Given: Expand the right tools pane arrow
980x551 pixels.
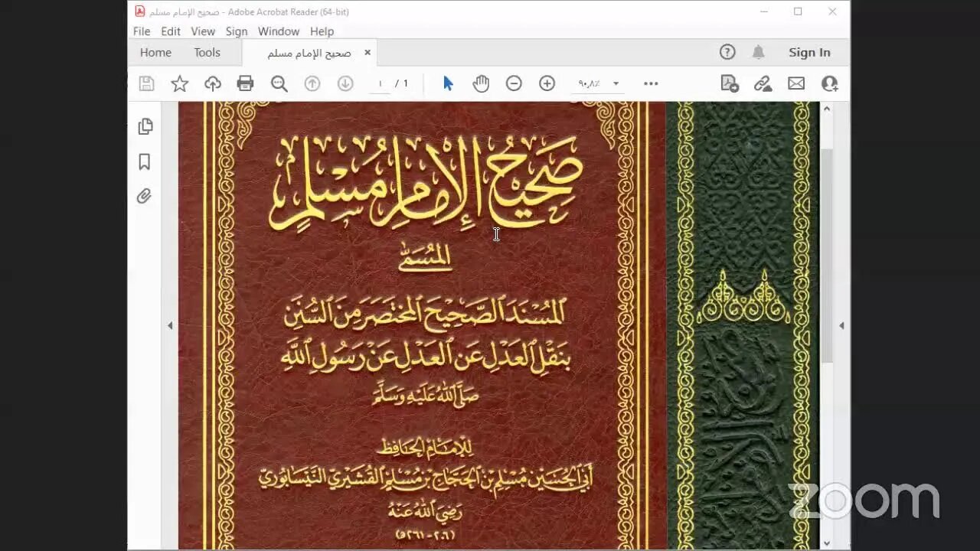Looking at the screenshot, I should click(x=841, y=325).
